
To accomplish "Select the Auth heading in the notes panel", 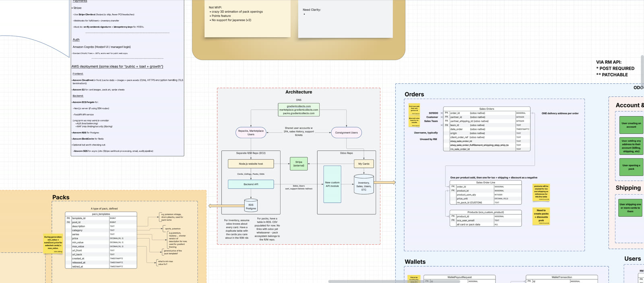I will (76, 40).
